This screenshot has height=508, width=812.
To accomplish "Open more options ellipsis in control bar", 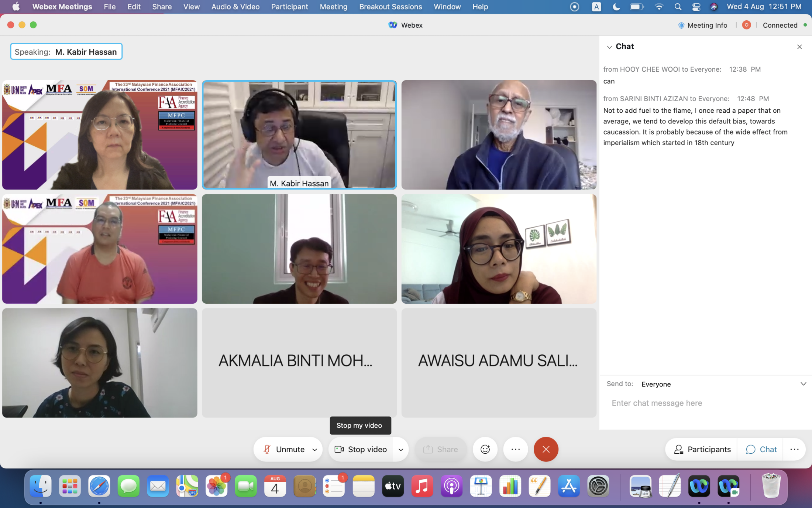I will [x=515, y=449].
